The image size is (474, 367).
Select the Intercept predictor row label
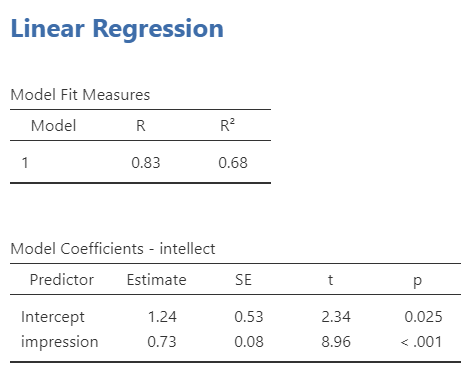(x=53, y=317)
